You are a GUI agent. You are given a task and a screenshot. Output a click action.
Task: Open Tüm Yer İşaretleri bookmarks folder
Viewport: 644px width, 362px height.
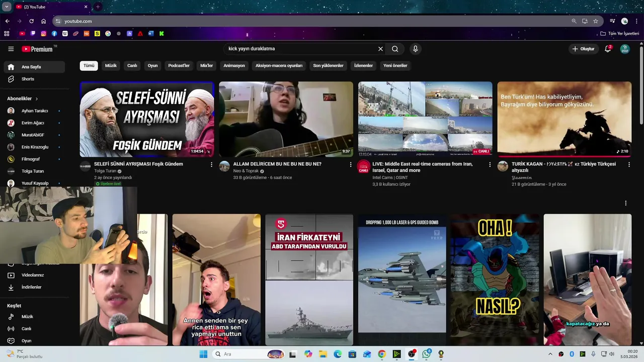pos(620,34)
